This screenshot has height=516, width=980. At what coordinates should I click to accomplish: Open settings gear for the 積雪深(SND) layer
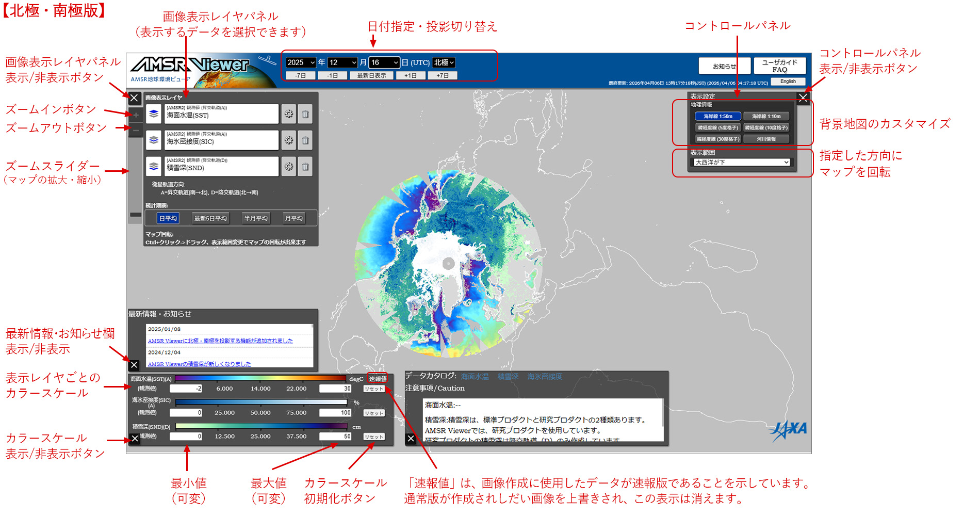289,166
